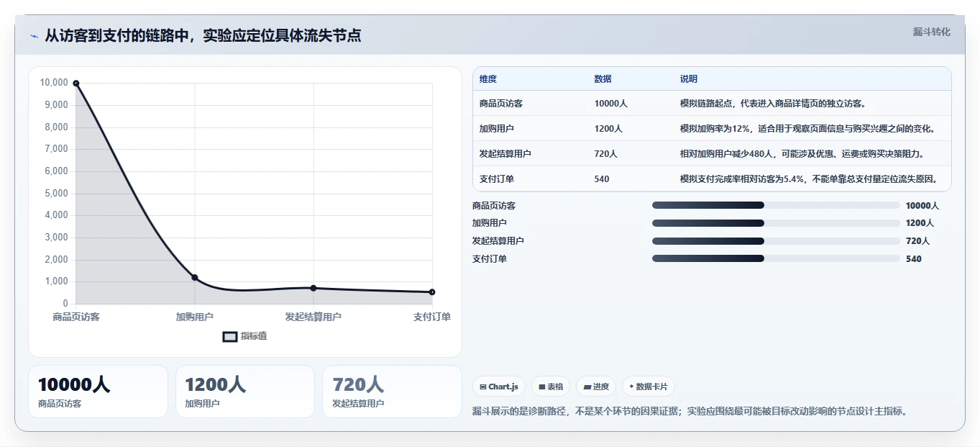
Task: Click the 支付订单 progress row label
Action: (x=490, y=259)
